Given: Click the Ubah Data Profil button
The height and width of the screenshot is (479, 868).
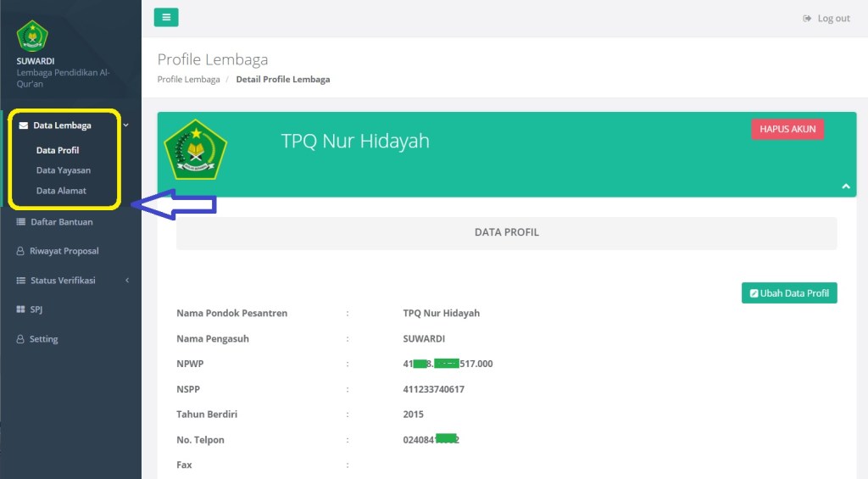Looking at the screenshot, I should (x=789, y=293).
